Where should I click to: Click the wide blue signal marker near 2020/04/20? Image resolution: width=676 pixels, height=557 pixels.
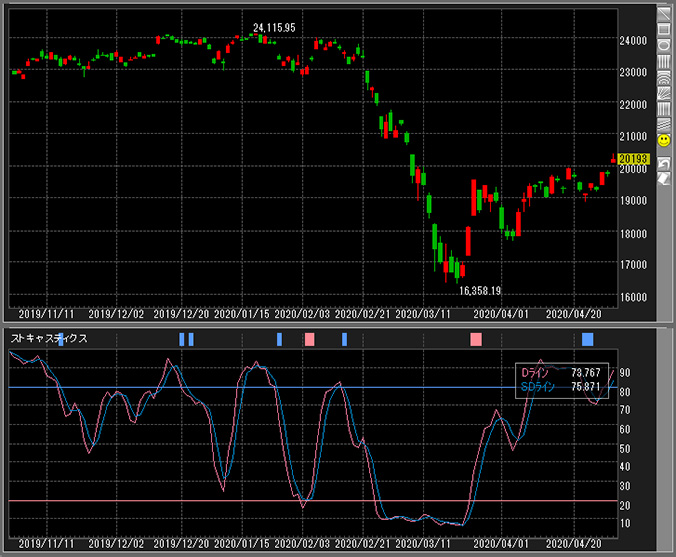[588, 339]
